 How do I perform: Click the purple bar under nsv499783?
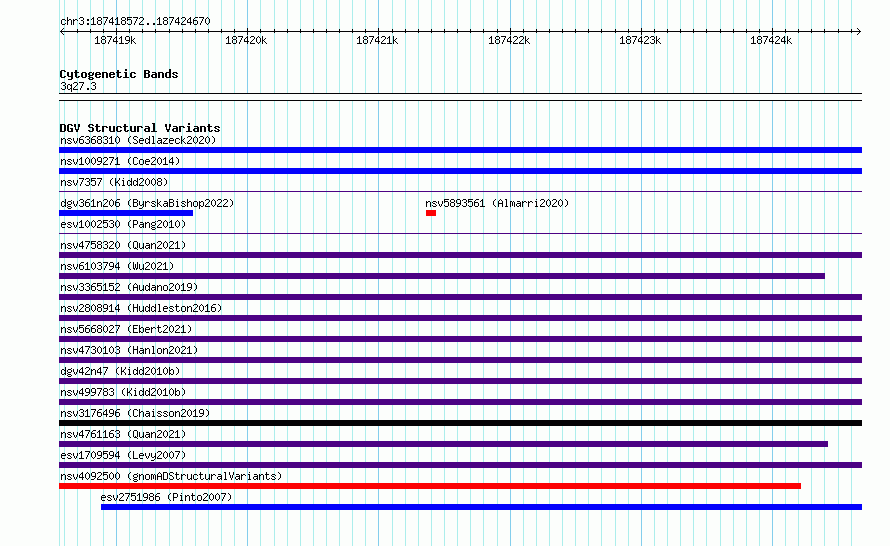tap(460, 402)
